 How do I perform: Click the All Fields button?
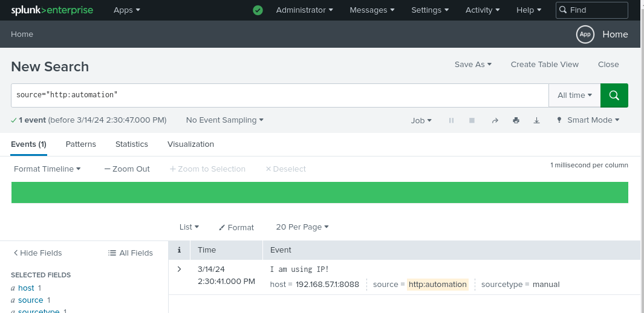pos(130,253)
